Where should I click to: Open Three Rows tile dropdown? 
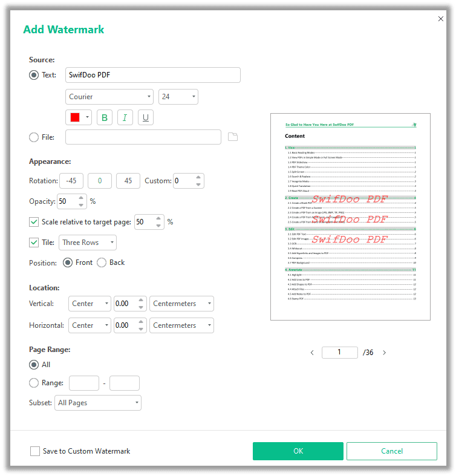[88, 243]
